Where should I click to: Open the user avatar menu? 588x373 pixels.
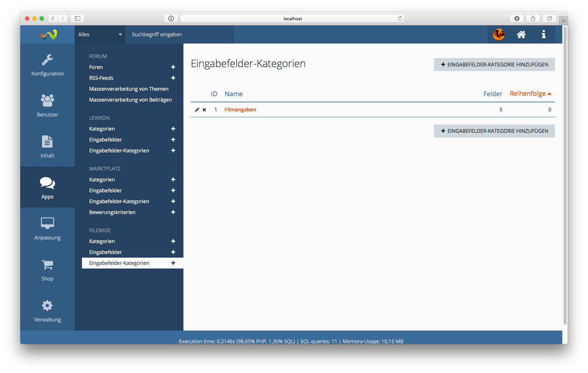click(x=499, y=34)
